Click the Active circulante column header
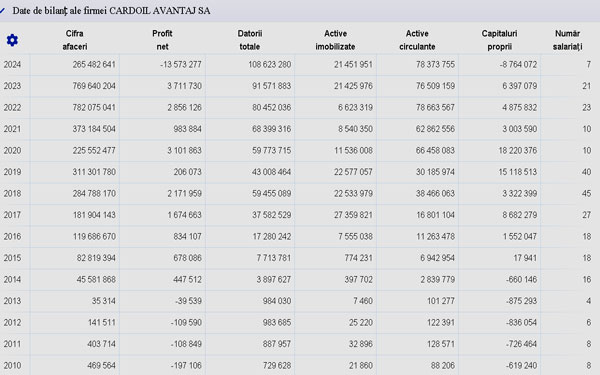Viewport: 600px width, 375px height. [x=417, y=40]
